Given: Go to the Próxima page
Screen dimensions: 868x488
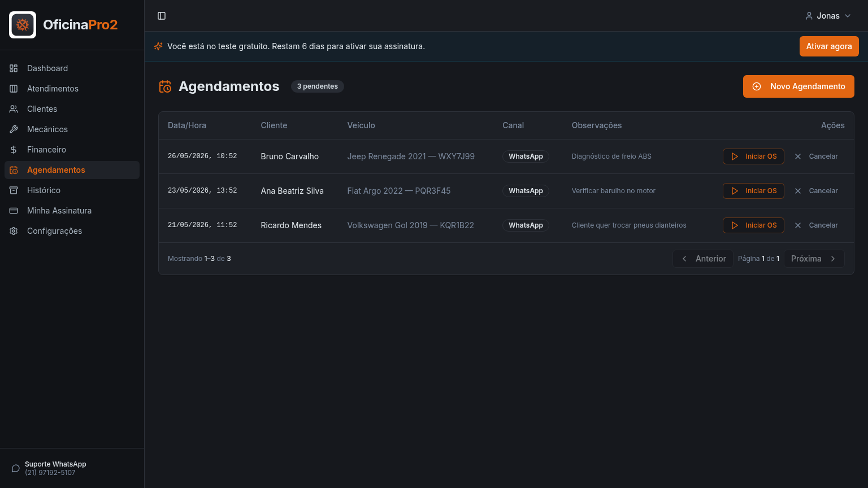Looking at the screenshot, I should 814,259.
